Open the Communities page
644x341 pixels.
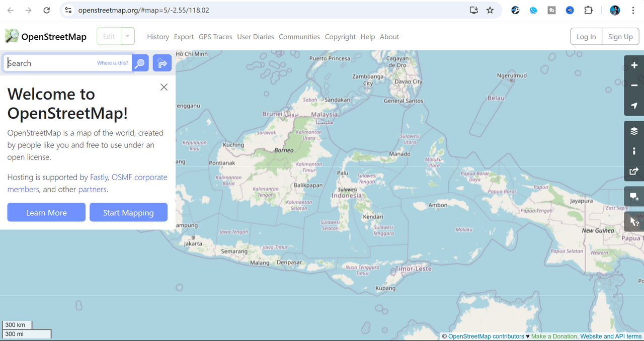pos(299,37)
